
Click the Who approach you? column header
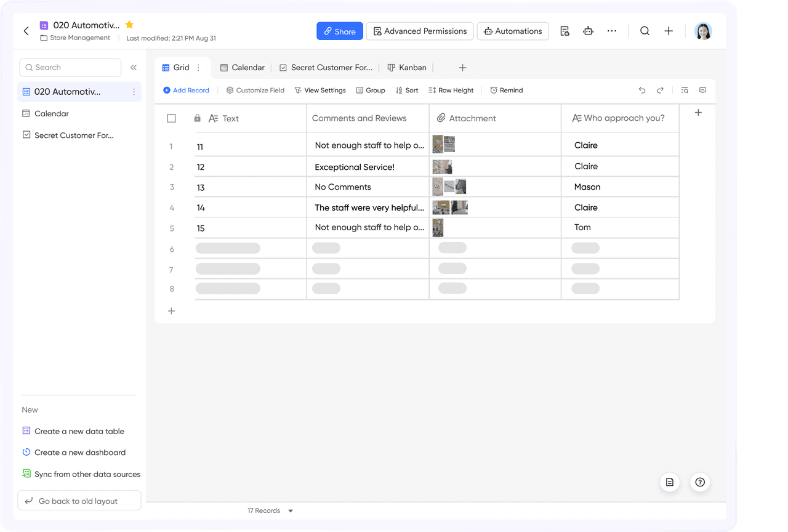click(x=621, y=118)
